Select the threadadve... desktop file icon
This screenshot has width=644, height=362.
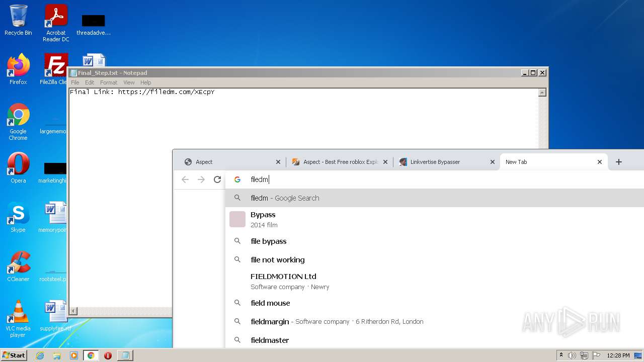[x=94, y=25]
